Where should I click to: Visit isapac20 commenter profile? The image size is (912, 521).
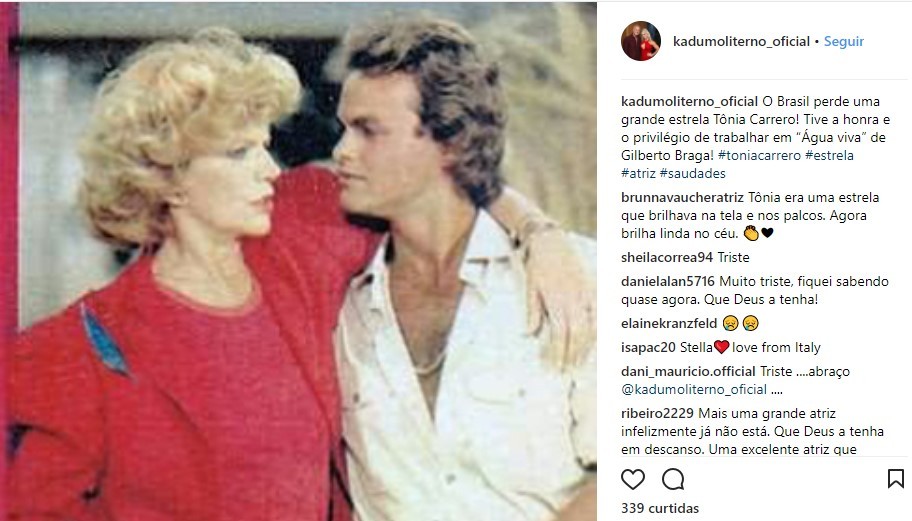click(x=648, y=348)
